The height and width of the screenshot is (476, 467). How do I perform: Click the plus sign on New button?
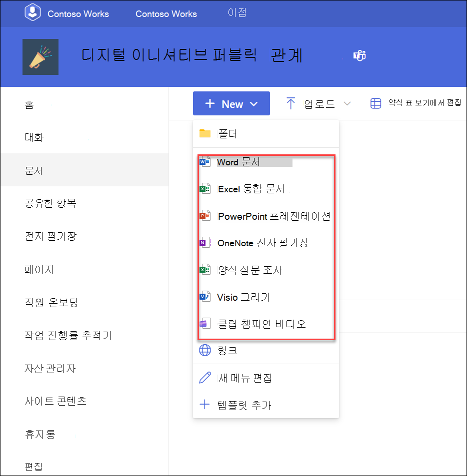coord(210,103)
